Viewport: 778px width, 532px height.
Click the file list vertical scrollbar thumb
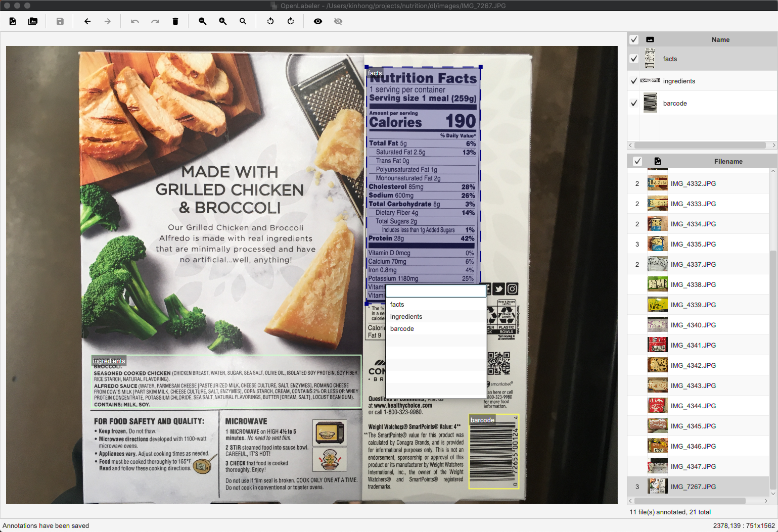[x=773, y=369]
